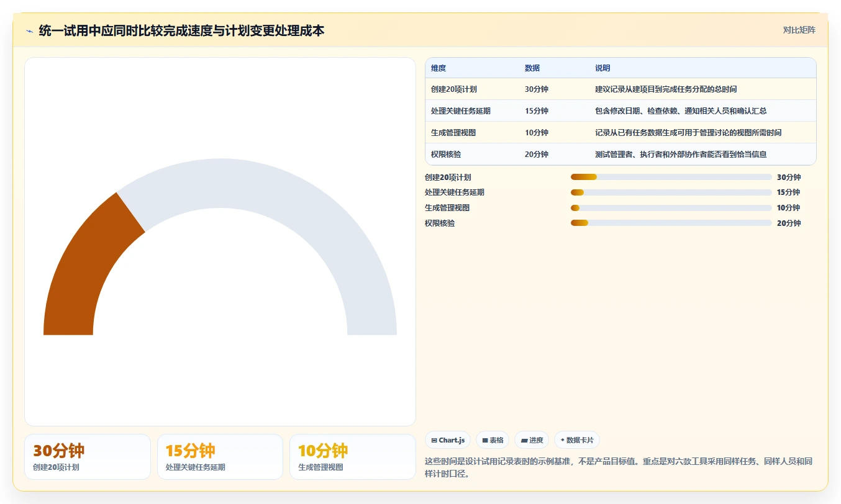Viewport: 841px width, 504px height.
Task: Click footer note starting 这些时间是设计试用记录表
Action: click(619, 467)
